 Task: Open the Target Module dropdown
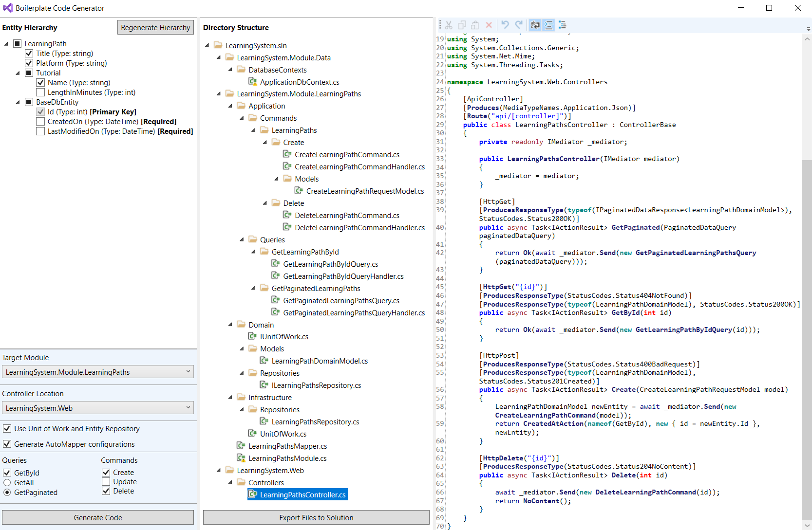[x=98, y=372]
